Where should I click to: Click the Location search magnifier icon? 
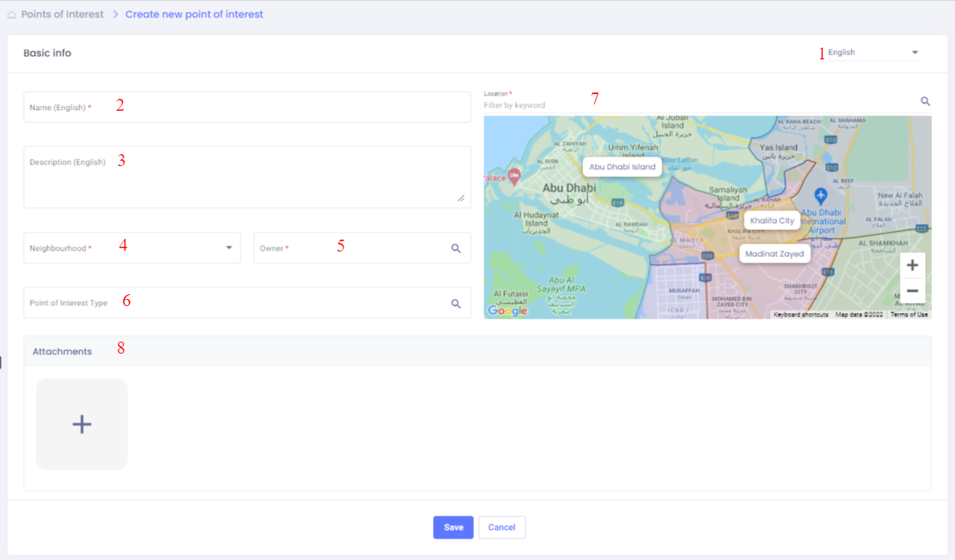coord(925,101)
